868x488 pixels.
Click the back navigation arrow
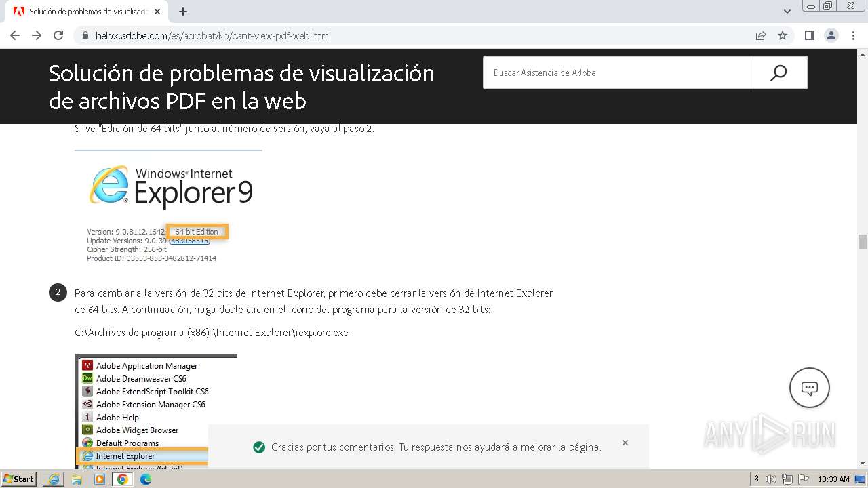coord(15,35)
